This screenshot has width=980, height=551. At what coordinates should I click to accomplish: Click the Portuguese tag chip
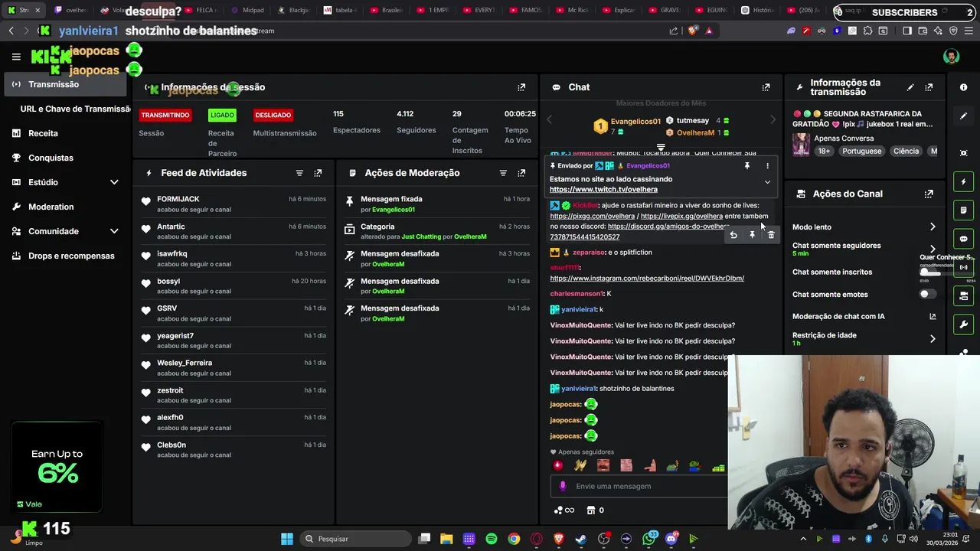tap(861, 152)
